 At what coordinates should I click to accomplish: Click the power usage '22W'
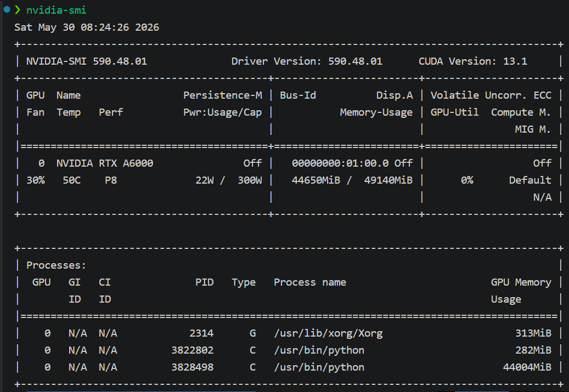(205, 180)
